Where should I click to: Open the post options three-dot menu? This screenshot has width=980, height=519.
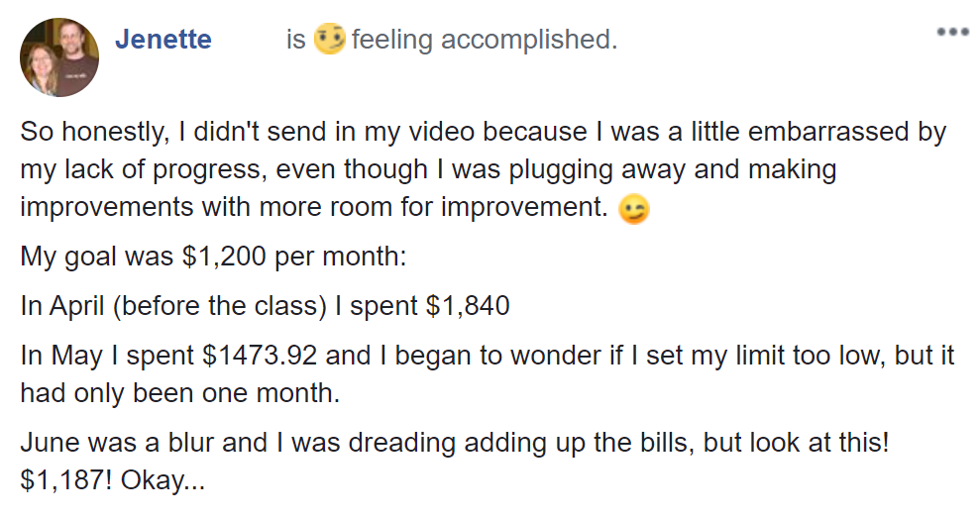(x=952, y=32)
